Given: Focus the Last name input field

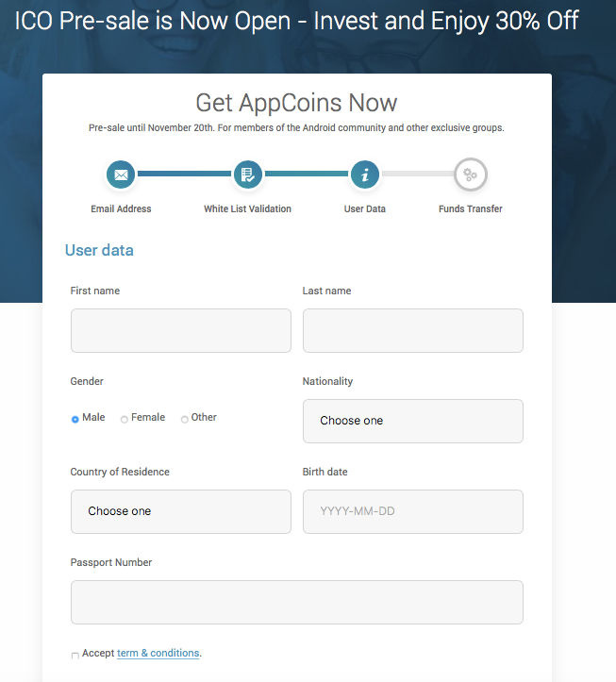Looking at the screenshot, I should [x=413, y=330].
